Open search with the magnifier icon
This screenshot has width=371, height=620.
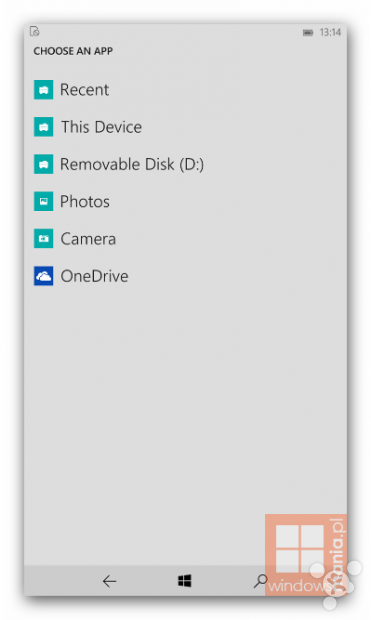[260, 581]
